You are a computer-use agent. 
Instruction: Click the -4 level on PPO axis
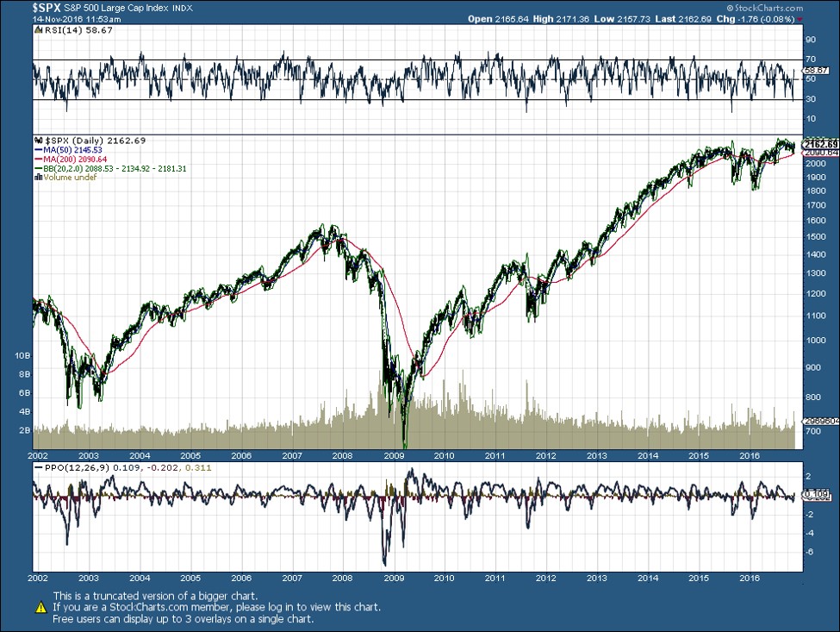[x=809, y=534]
